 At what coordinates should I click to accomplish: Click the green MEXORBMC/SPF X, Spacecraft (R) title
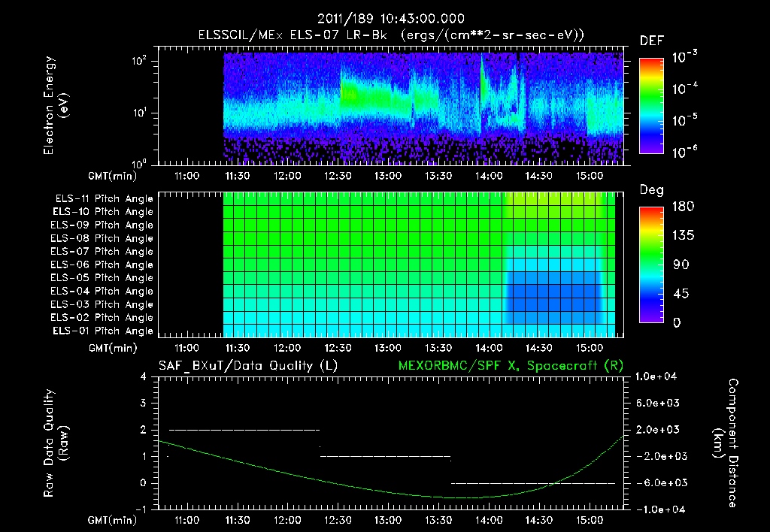click(511, 366)
